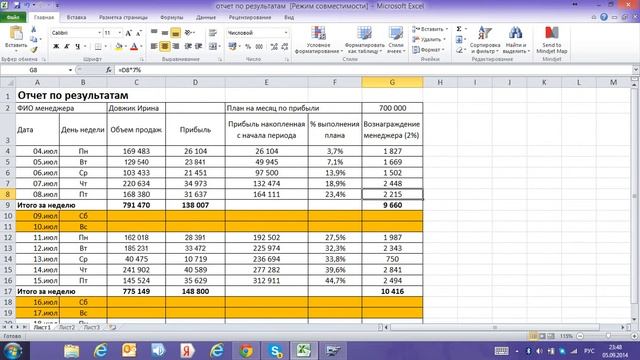Click the Merge and Center icon

tap(213, 47)
